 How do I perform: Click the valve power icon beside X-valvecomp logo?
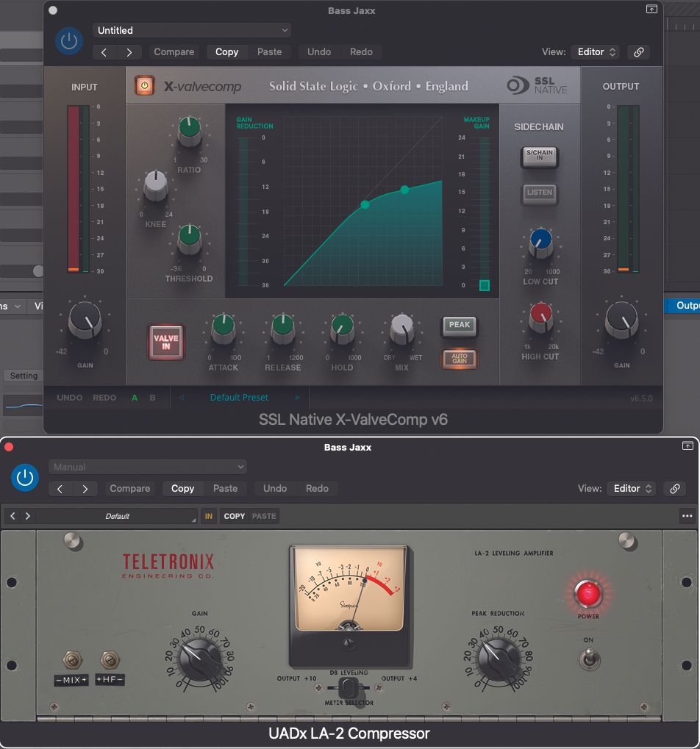[144, 85]
